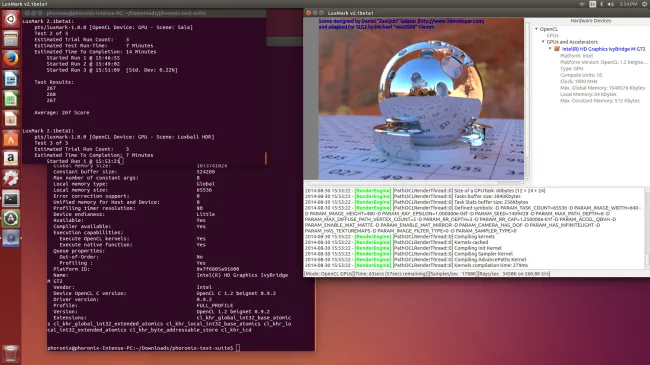
Task: Click the 'Tasks buffer size' log line
Action: [x=413, y=197]
